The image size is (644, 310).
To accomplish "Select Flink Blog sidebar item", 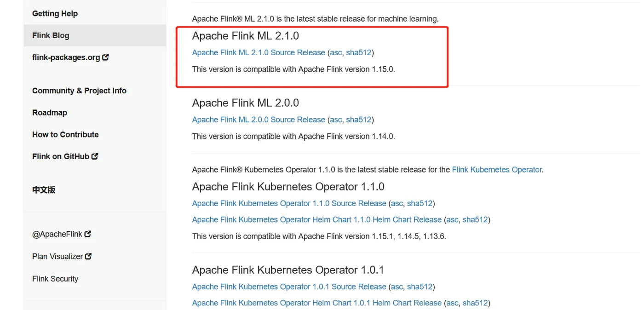I will (51, 35).
